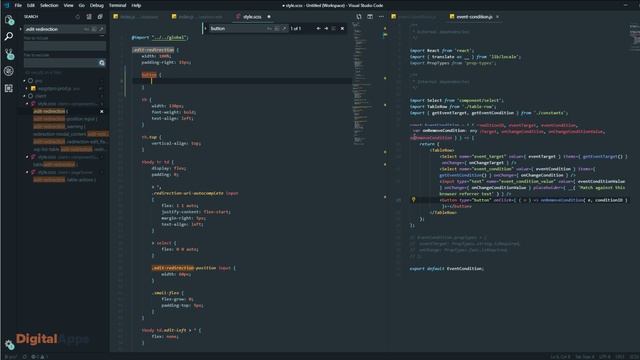Viewport: 640px width, 360px height.
Task: Clear search results in Search panel header
Action: [89, 17]
